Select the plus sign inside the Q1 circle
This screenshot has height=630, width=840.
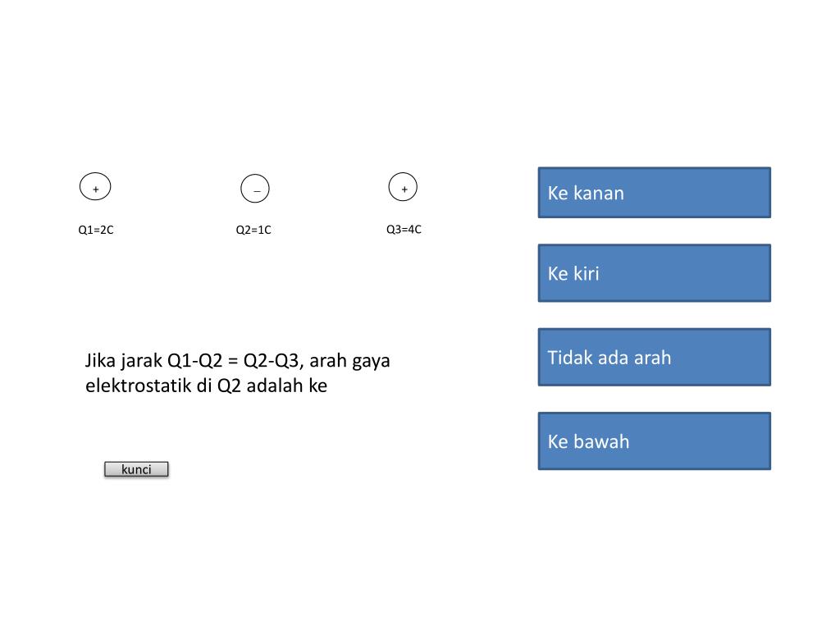96,189
